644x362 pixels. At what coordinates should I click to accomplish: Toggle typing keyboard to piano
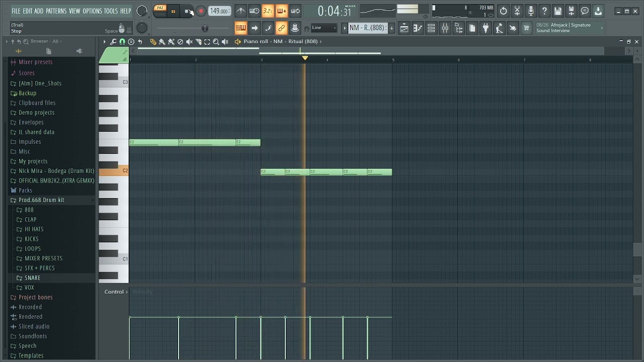[x=241, y=28]
